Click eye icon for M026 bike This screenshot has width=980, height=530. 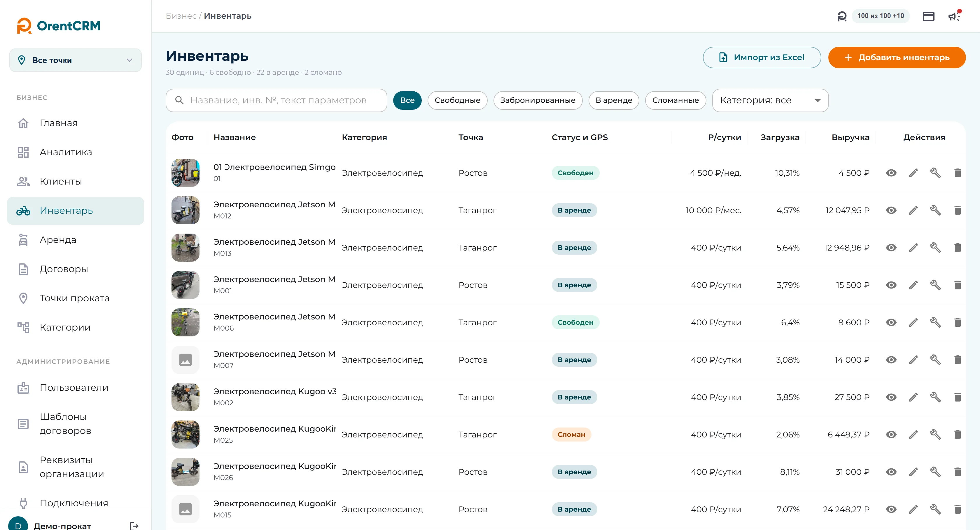(891, 472)
